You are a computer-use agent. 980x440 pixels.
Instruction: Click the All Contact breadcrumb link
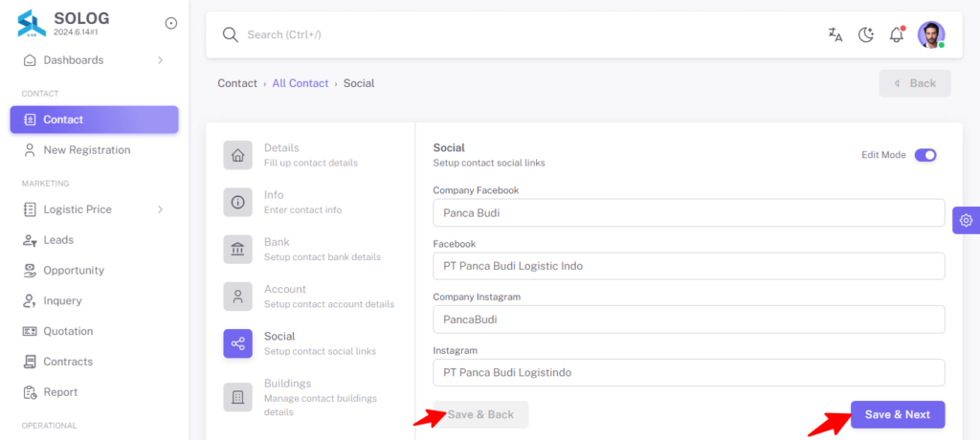click(x=300, y=83)
